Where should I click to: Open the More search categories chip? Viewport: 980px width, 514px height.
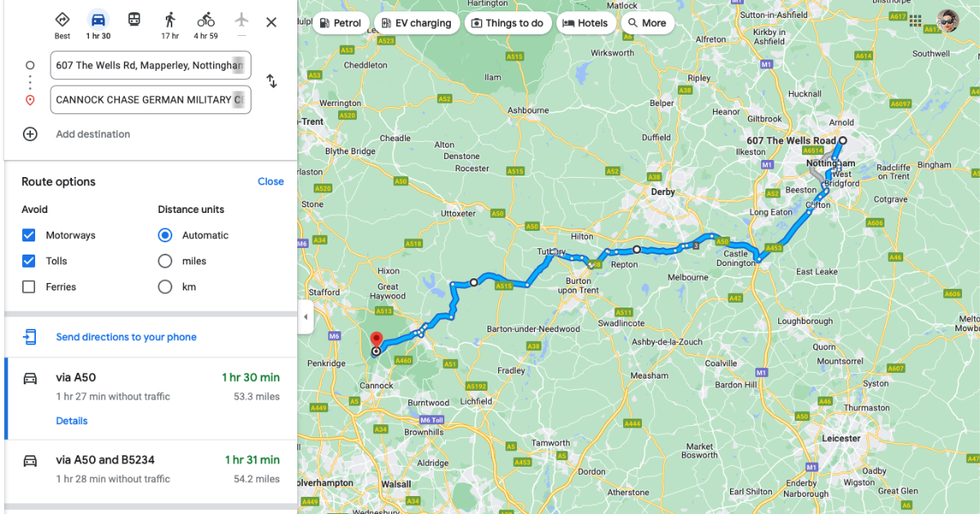tap(648, 23)
